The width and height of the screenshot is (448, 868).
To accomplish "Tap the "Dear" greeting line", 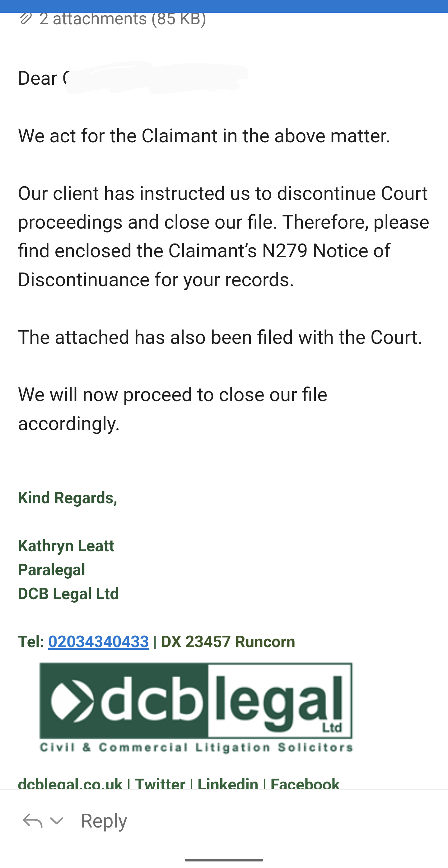I will [38, 78].
